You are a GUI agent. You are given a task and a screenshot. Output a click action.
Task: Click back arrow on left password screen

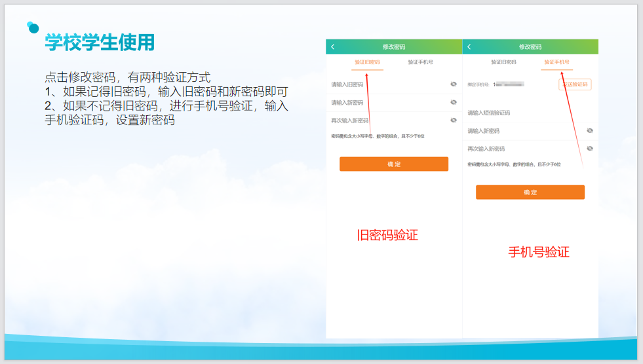(x=333, y=47)
